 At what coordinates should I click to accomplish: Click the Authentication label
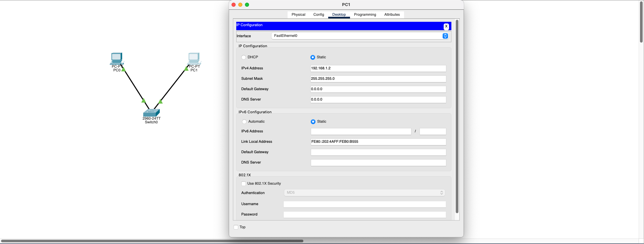coord(253,193)
